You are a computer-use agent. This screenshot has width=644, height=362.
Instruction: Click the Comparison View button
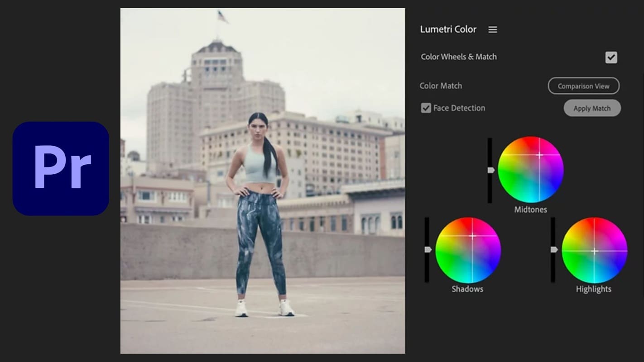[x=583, y=86]
